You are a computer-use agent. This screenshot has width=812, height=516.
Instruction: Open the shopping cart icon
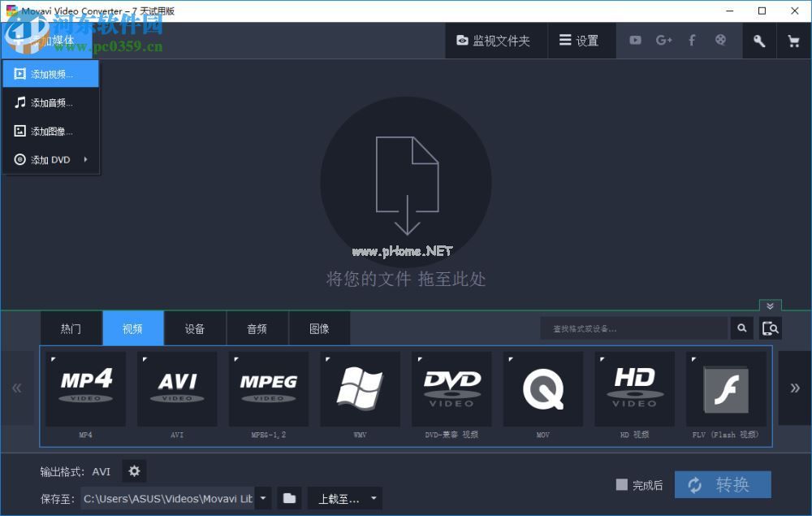click(x=793, y=40)
